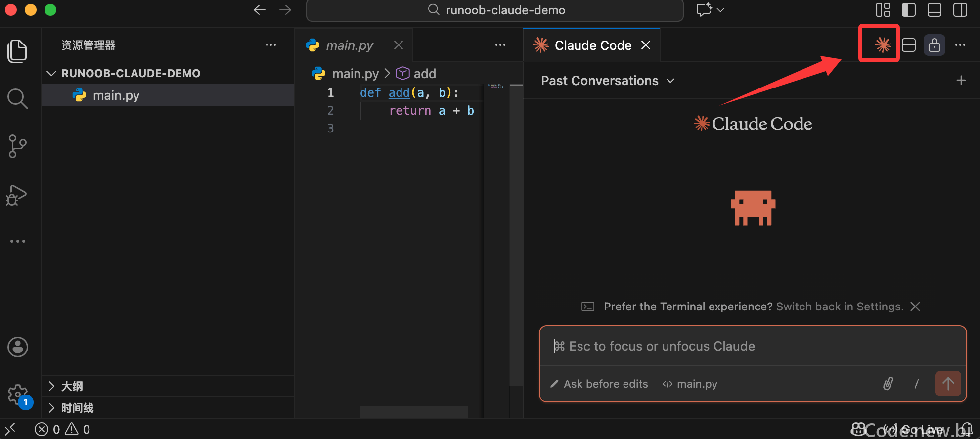Focus the Claude prompt input field
Screen dimensions: 980x439
(x=753, y=346)
